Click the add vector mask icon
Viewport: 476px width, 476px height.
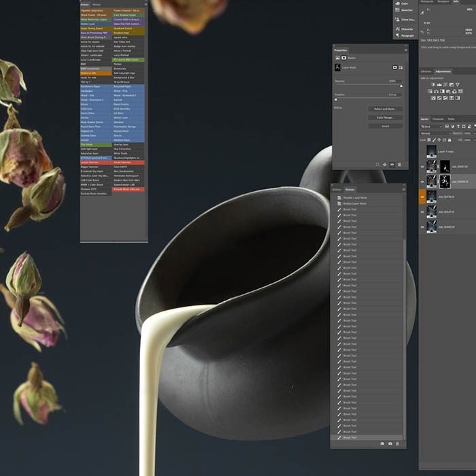[x=401, y=67]
